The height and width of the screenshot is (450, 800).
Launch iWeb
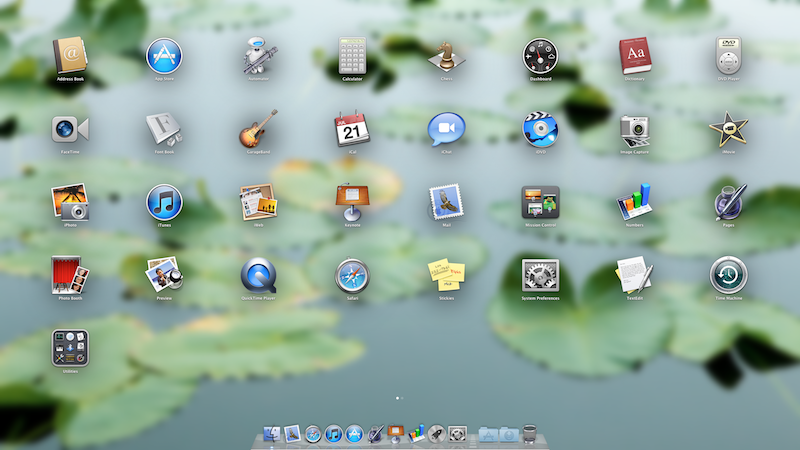tap(259, 202)
